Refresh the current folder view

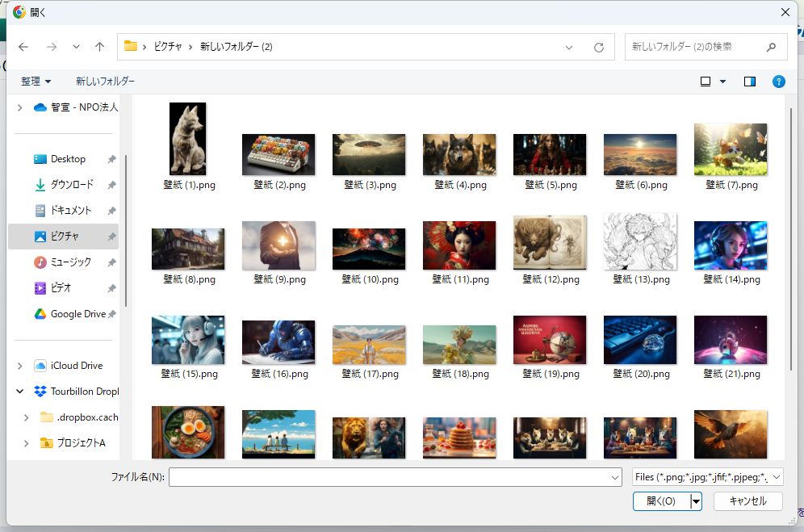[x=598, y=48]
